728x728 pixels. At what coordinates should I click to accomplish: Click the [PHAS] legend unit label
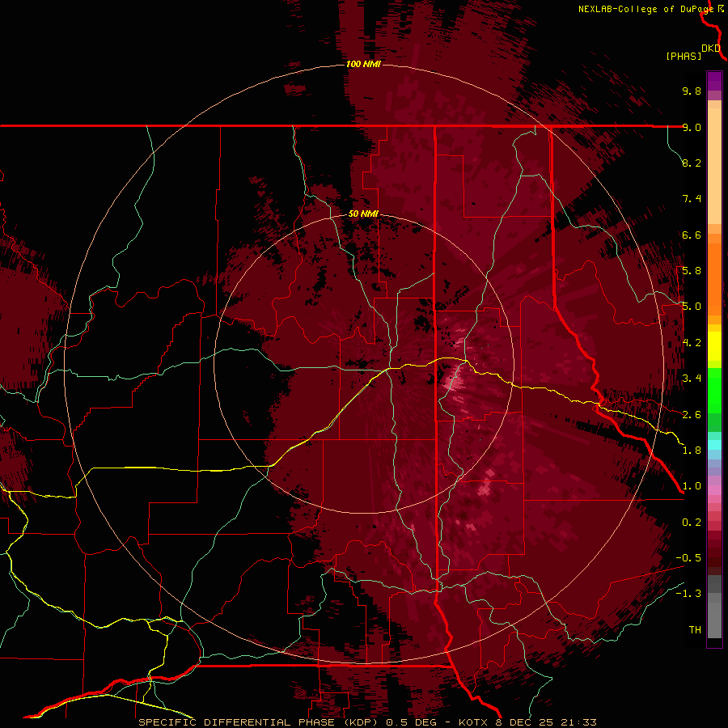coord(684,56)
